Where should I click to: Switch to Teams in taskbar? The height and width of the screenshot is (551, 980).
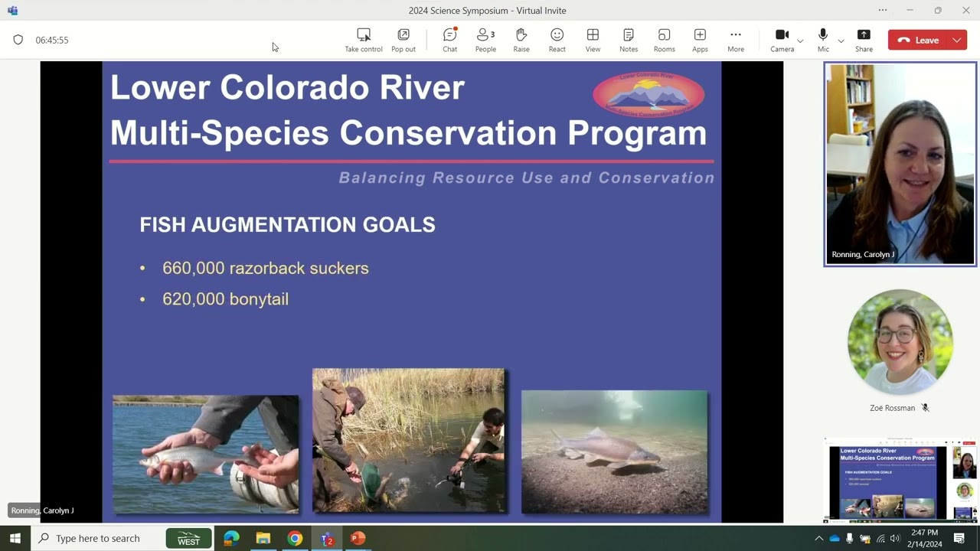click(x=327, y=538)
